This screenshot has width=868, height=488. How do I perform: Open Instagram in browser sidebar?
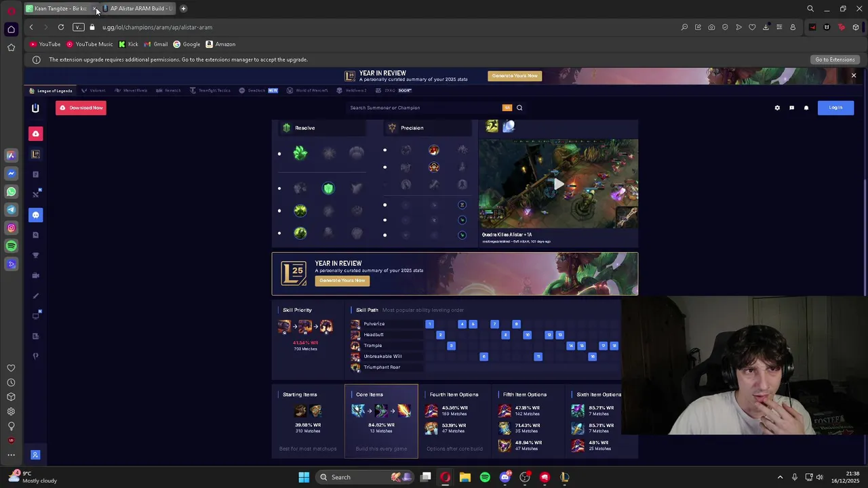point(11,228)
